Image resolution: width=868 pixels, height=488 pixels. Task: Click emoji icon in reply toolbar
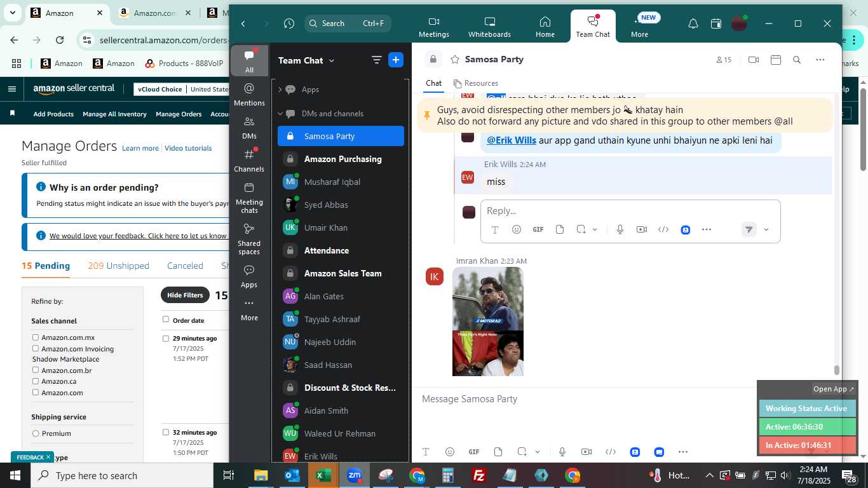coord(517,229)
